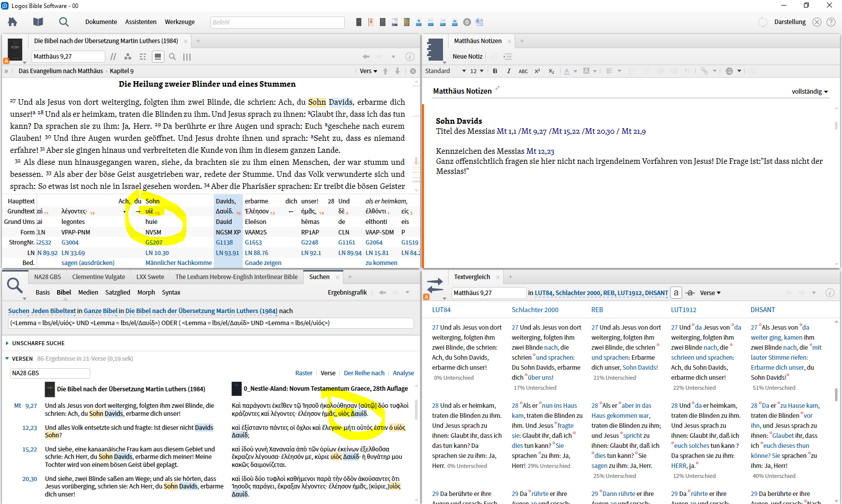Open the Werkzeuge menu

[x=180, y=22]
